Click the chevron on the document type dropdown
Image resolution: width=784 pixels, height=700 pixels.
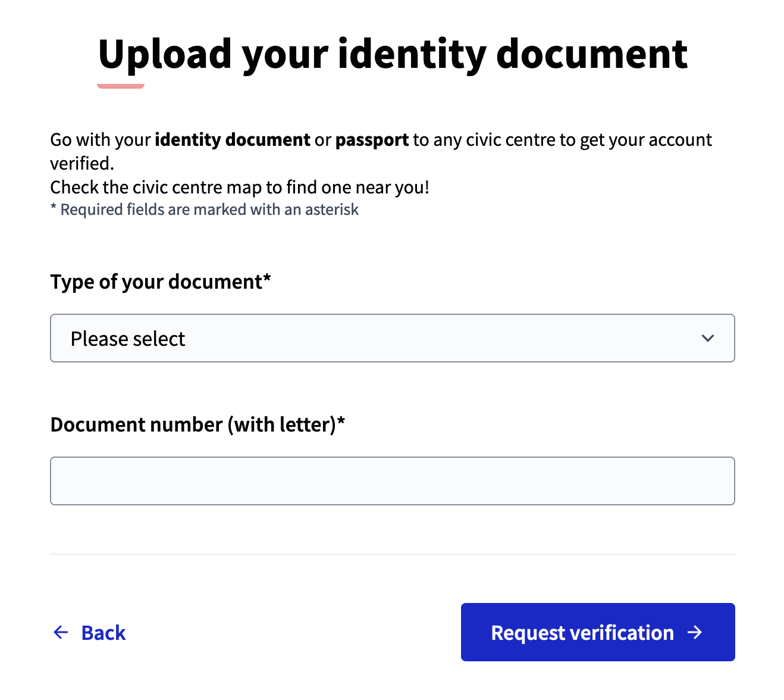click(708, 338)
